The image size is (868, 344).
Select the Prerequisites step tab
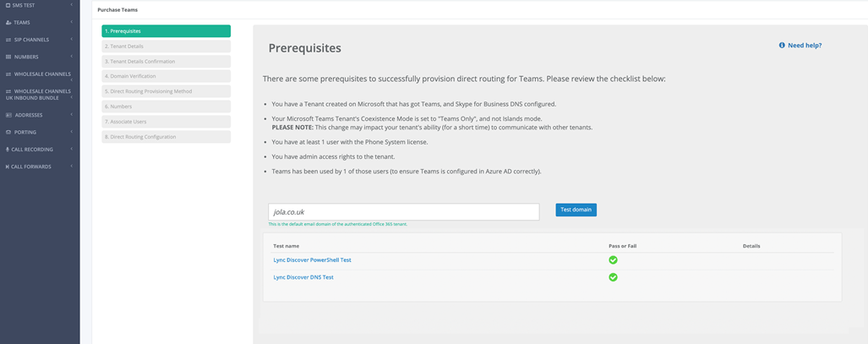(x=166, y=31)
